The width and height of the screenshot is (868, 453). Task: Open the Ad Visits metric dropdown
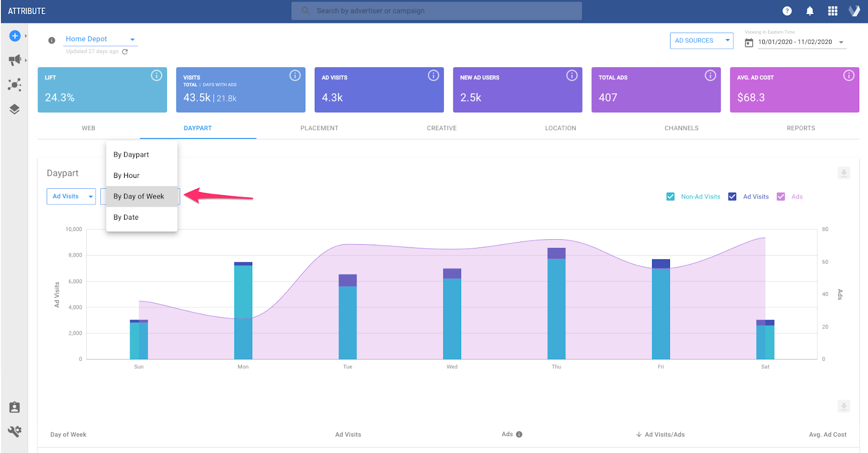[x=71, y=196]
